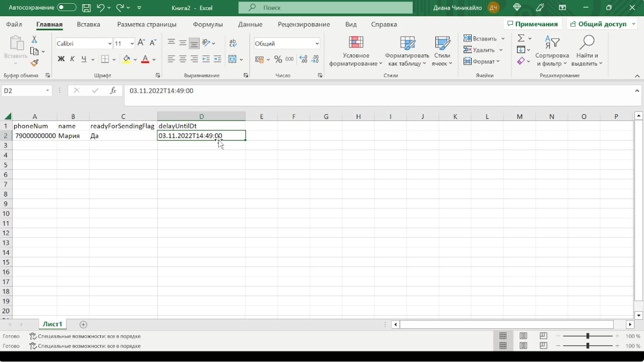Expand the Общий number format dropdown

(317, 43)
